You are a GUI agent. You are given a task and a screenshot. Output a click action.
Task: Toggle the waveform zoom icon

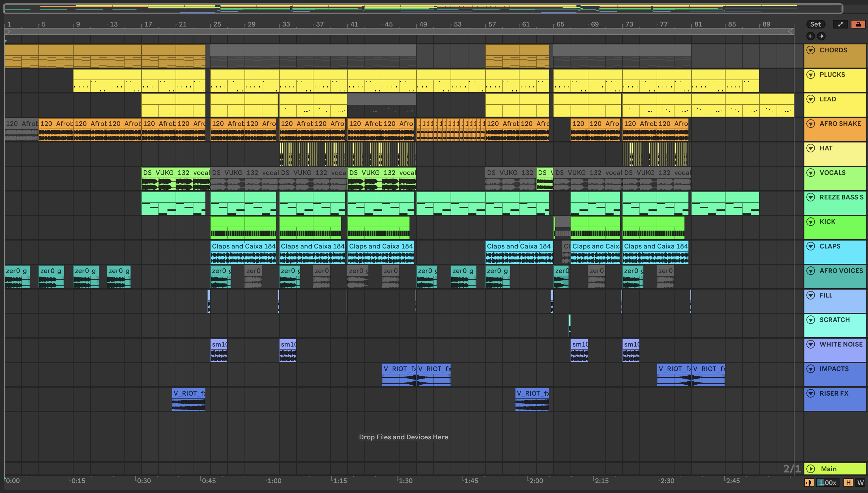tap(809, 483)
